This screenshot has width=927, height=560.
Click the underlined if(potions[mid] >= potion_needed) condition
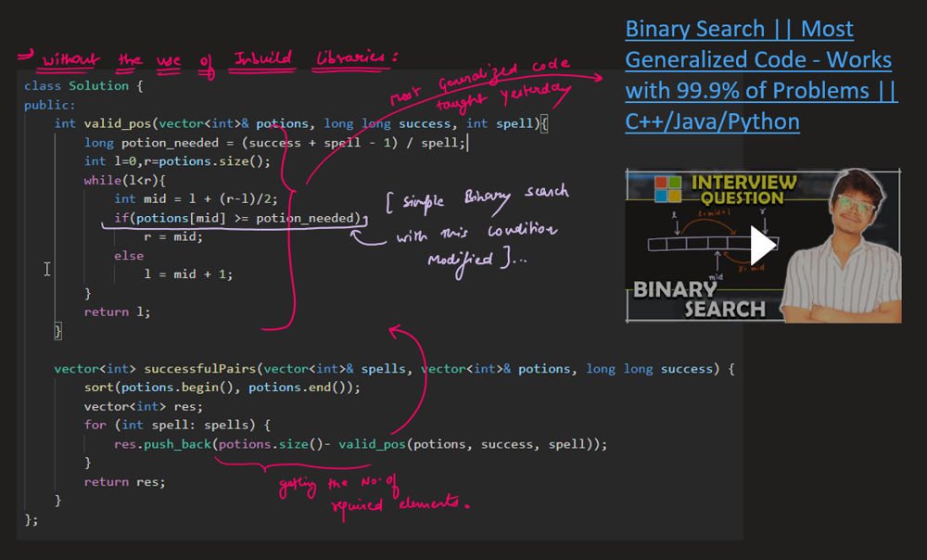coord(236,218)
